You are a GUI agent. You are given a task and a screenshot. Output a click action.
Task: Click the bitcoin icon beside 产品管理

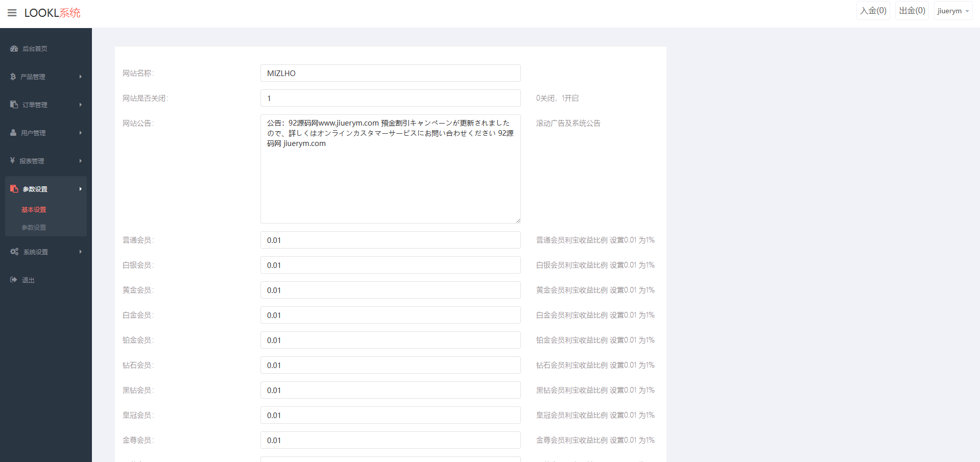tap(13, 77)
